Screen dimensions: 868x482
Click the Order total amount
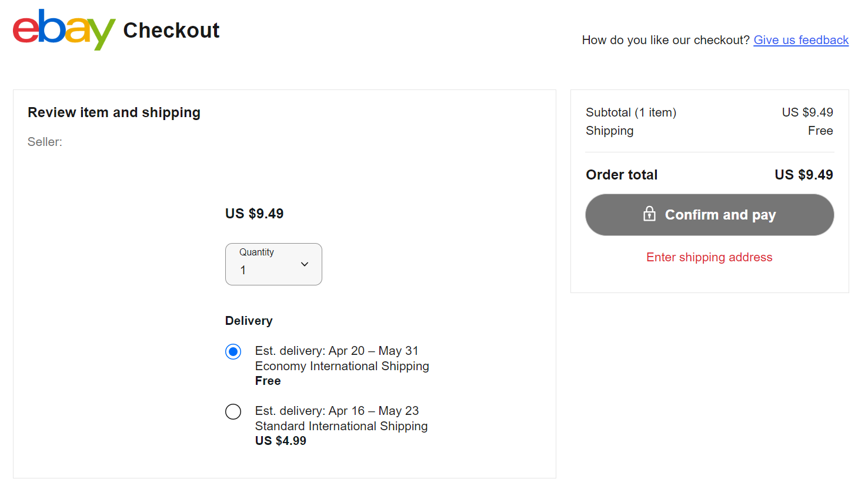(803, 175)
